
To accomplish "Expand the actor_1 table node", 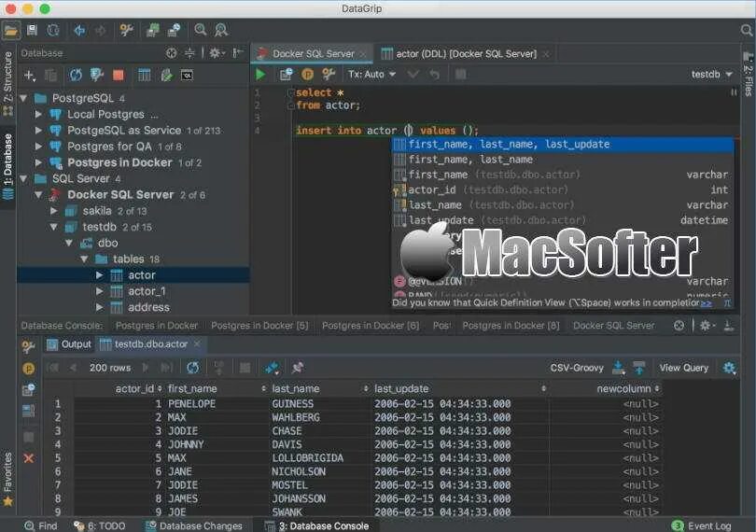I will [x=99, y=291].
